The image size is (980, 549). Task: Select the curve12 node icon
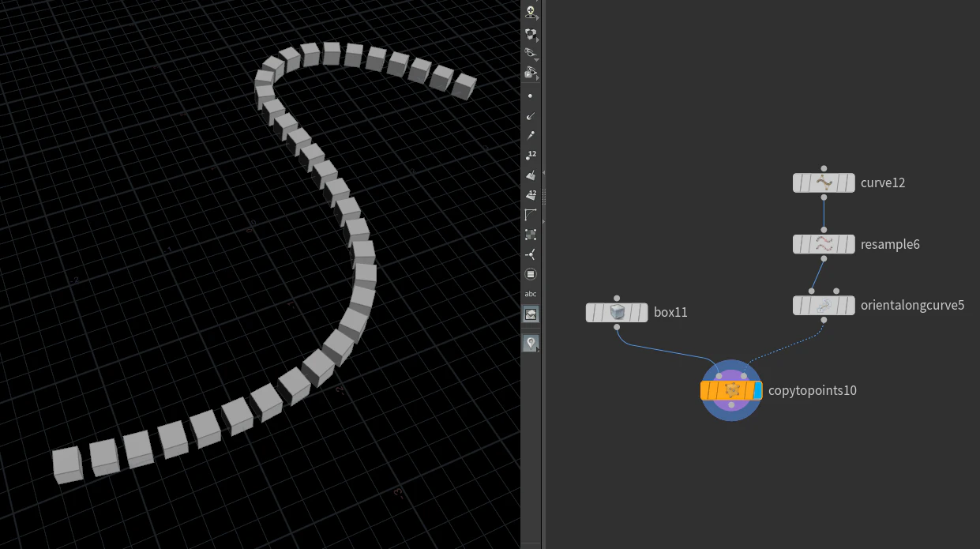[824, 182]
